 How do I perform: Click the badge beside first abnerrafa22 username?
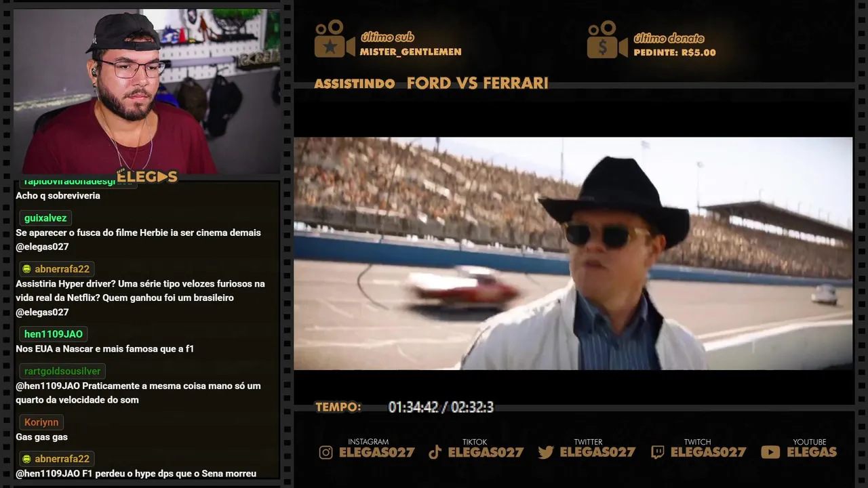[27, 269]
